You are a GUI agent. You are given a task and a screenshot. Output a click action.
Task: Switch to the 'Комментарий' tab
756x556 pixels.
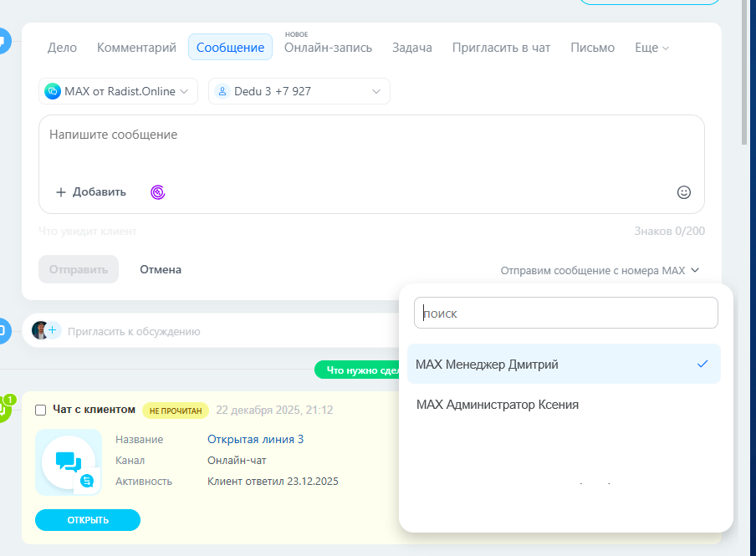pyautogui.click(x=136, y=48)
